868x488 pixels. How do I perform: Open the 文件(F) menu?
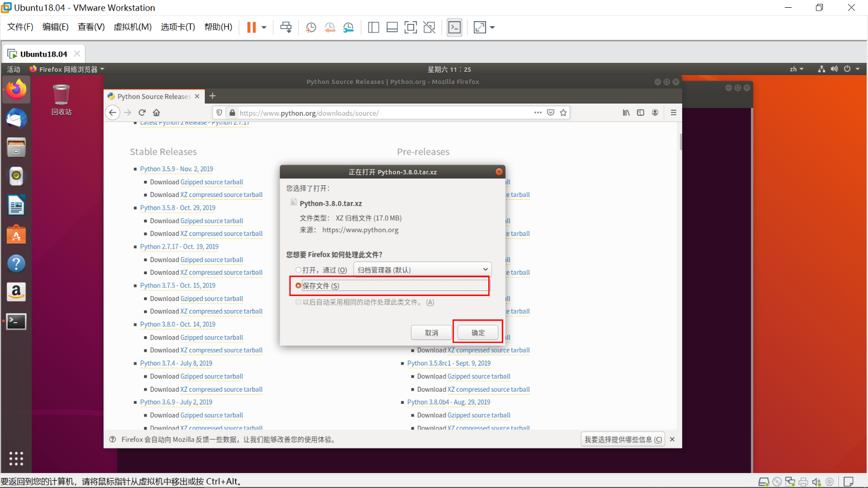click(20, 27)
